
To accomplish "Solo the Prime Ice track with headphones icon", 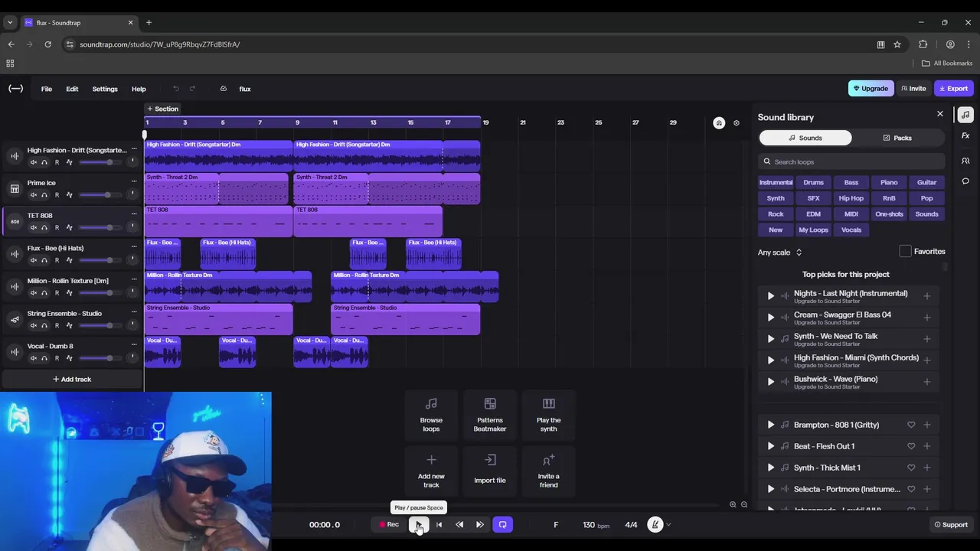I will [44, 195].
